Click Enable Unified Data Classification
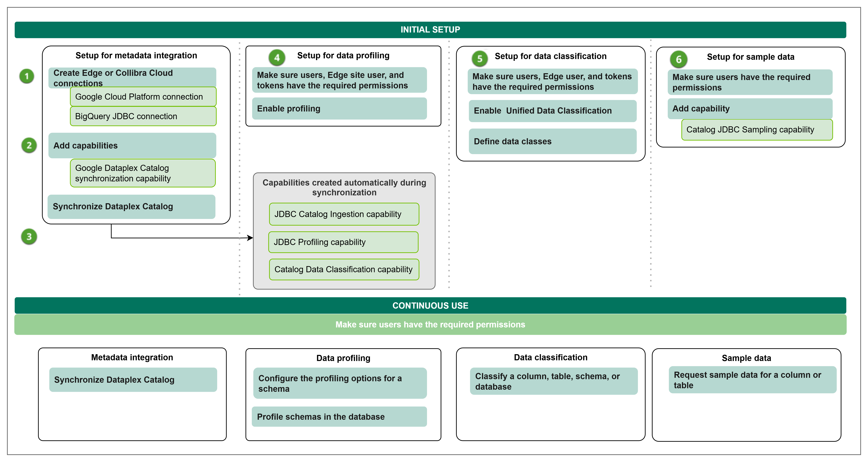868x462 pixels. [x=553, y=111]
